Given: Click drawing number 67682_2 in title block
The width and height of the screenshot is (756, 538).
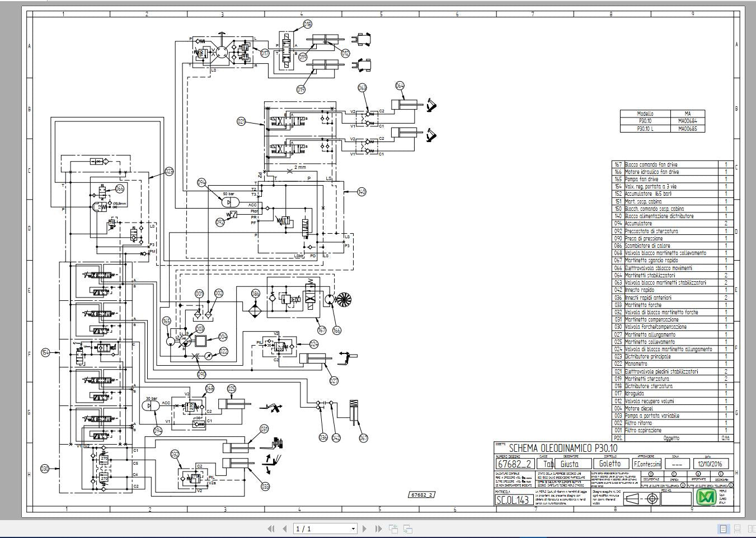Looking at the screenshot, I should click(514, 464).
